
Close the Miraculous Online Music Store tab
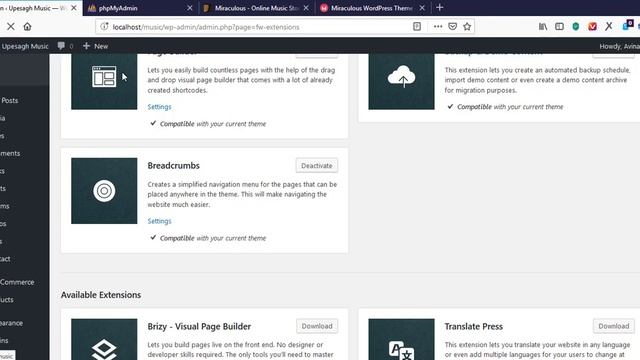click(x=306, y=8)
